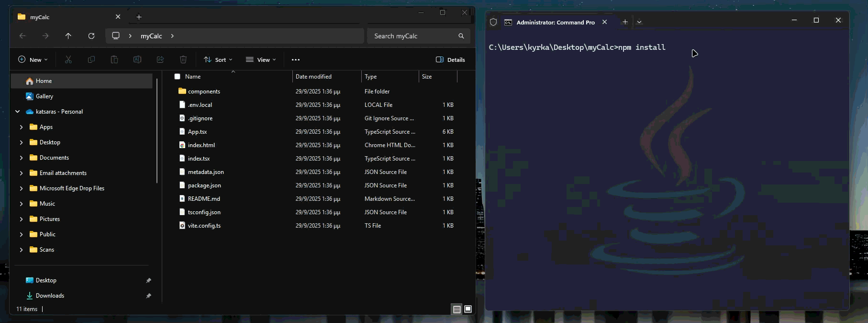Toggle the select-all checkbox beside Name header
Viewport: 868px width, 323px height.
178,77
